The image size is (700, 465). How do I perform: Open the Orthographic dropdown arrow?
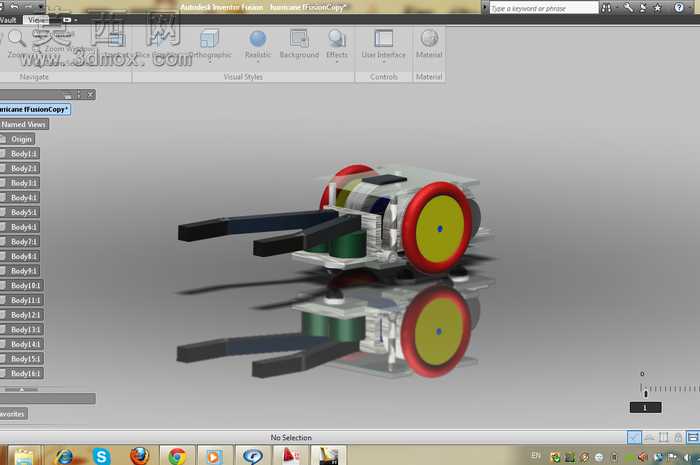[209, 61]
